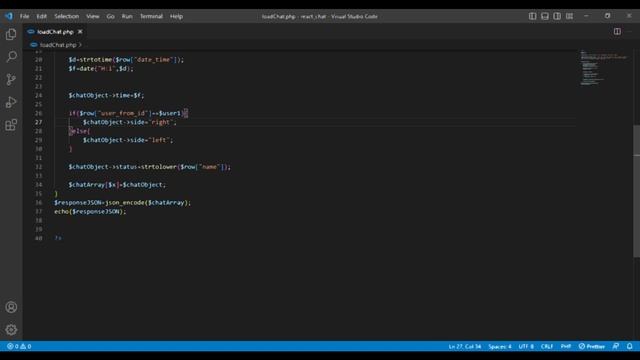Open the Source Control view
The width and height of the screenshot is (640, 360).
pos(11,79)
